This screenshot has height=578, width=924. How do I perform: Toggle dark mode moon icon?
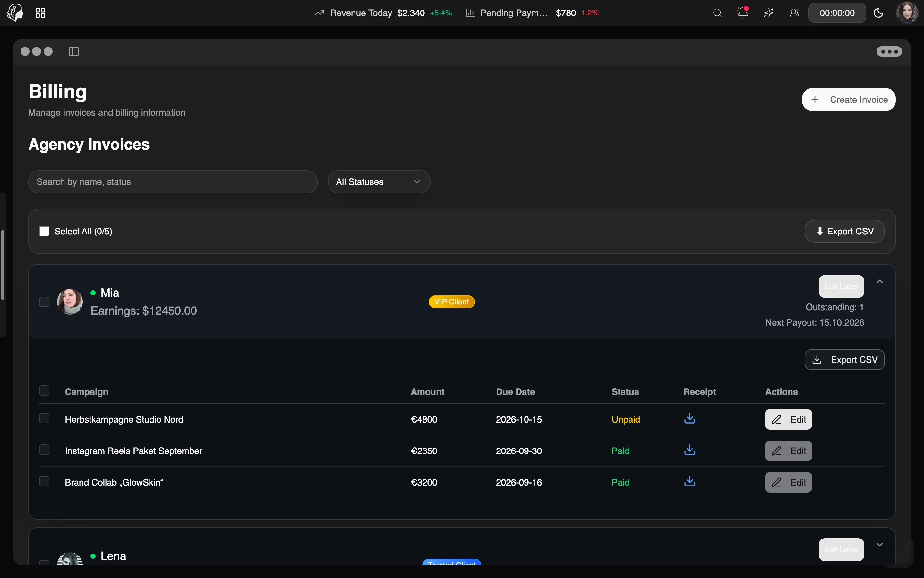click(x=878, y=13)
